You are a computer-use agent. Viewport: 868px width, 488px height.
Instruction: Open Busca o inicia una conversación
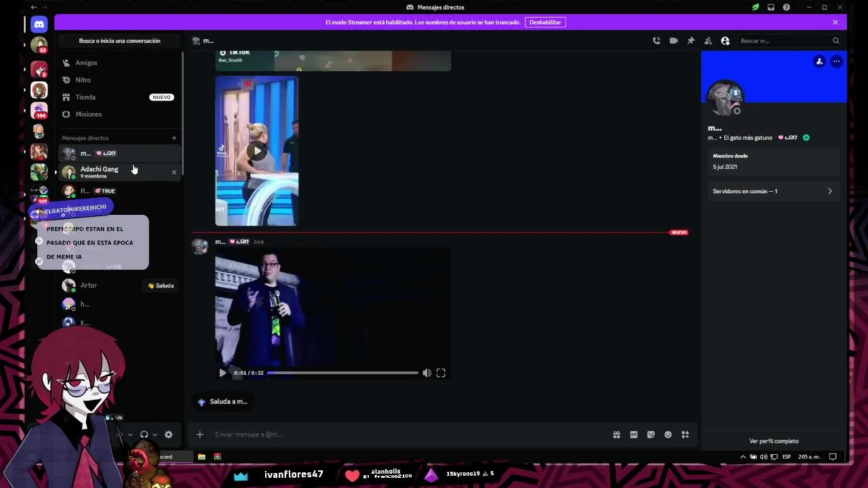[x=119, y=41]
